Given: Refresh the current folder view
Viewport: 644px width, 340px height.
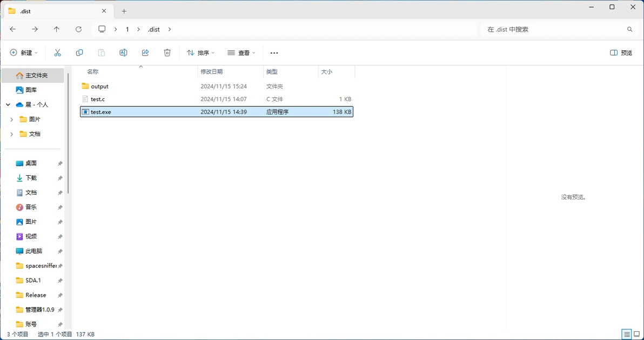Looking at the screenshot, I should (x=78, y=29).
